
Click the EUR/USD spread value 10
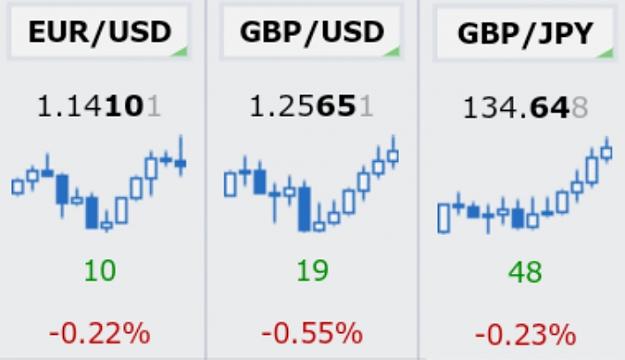click(100, 271)
